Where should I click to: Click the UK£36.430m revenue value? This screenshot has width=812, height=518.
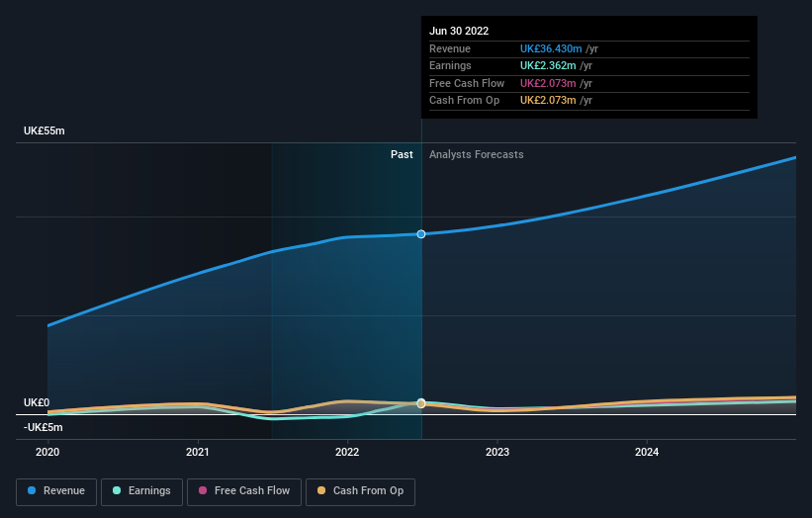pyautogui.click(x=551, y=48)
